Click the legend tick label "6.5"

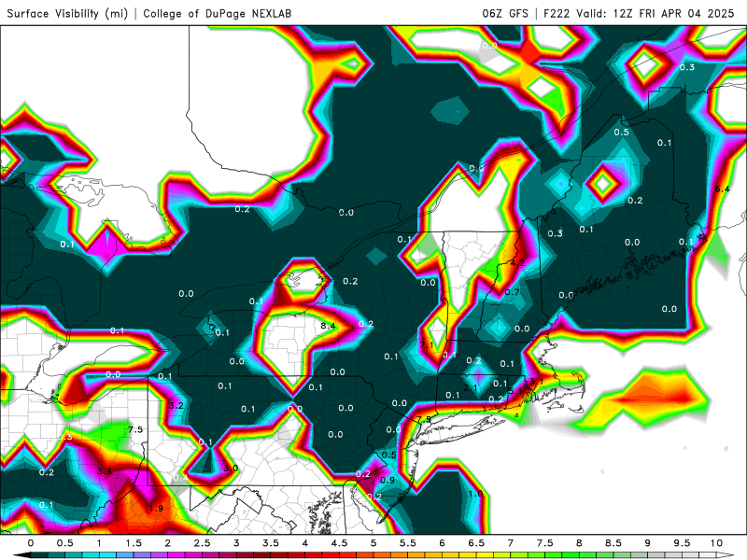pos(476,543)
